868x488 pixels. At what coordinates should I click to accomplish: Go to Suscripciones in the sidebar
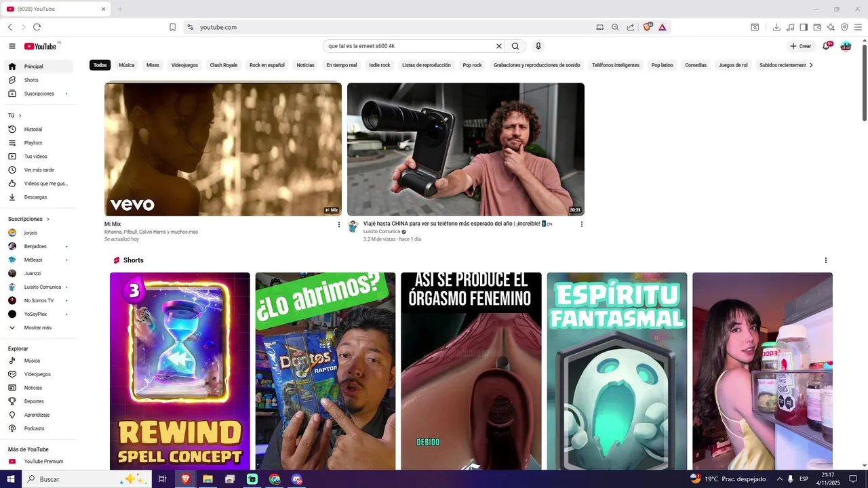click(39, 94)
